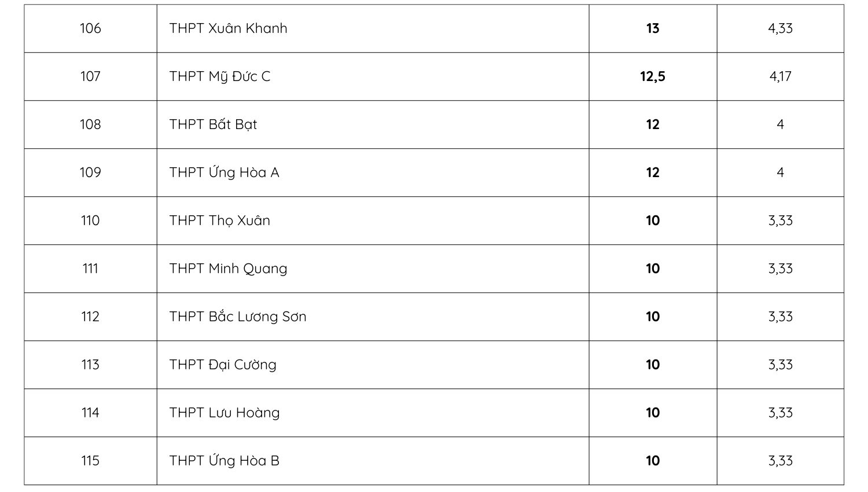Viewport: 868px width, 492px height.
Task: Select the THPT Đại Cường cell
Action: 223,365
